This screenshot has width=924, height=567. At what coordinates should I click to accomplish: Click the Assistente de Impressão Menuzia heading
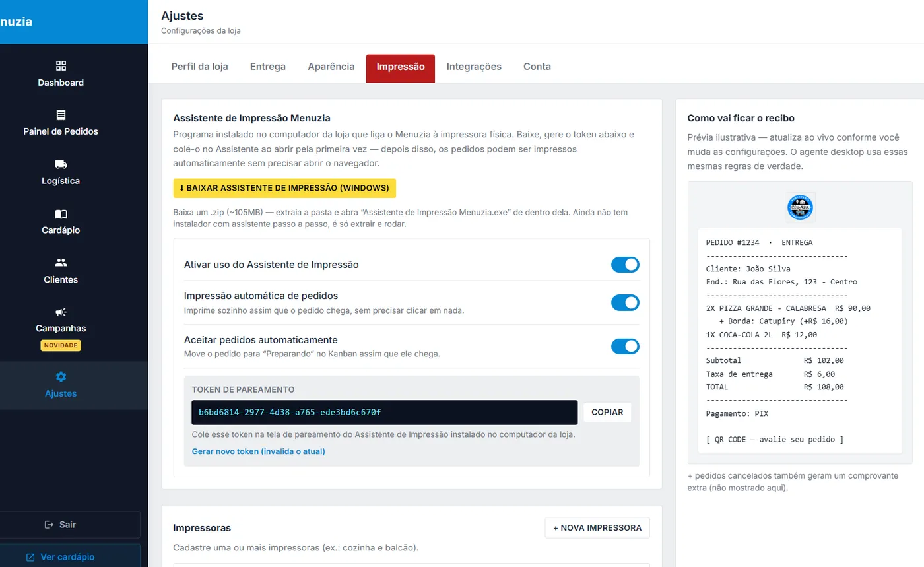tap(251, 118)
